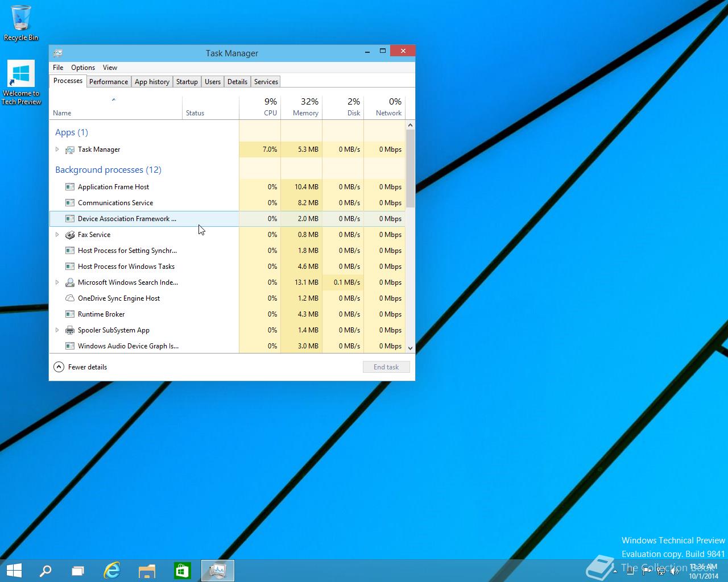The width and height of the screenshot is (728, 582).
Task: Click the Runtime Broker process icon
Action: click(x=70, y=314)
